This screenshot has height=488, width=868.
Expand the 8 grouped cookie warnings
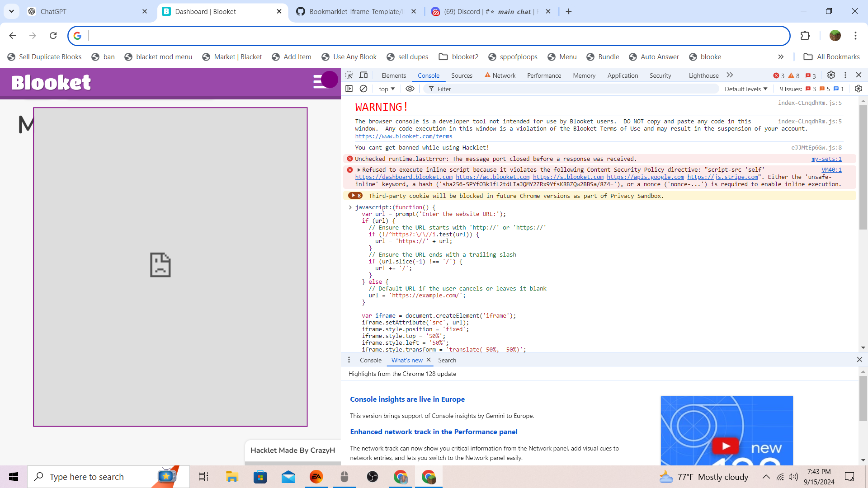(355, 196)
